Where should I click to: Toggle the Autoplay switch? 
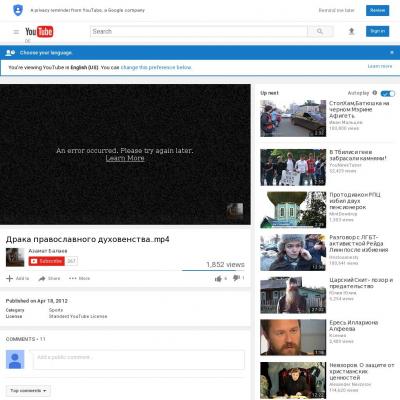click(388, 93)
